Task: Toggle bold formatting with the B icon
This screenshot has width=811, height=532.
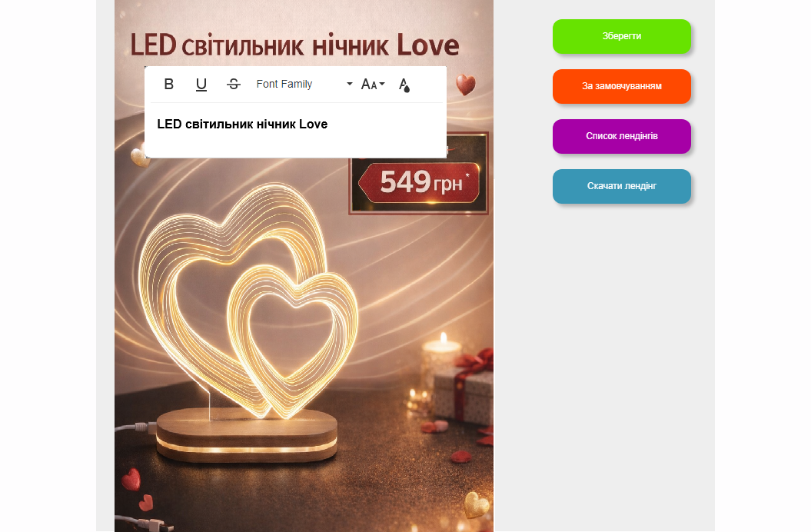Action: click(168, 84)
